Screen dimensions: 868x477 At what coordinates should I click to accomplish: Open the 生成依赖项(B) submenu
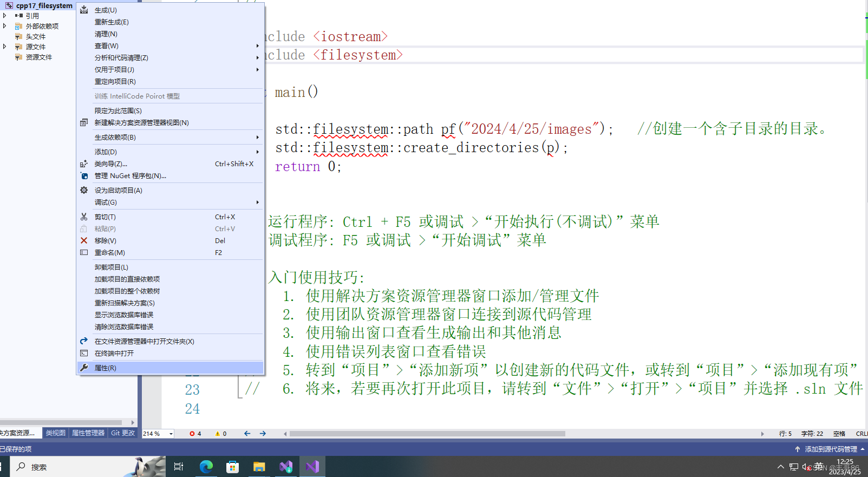[x=171, y=137]
